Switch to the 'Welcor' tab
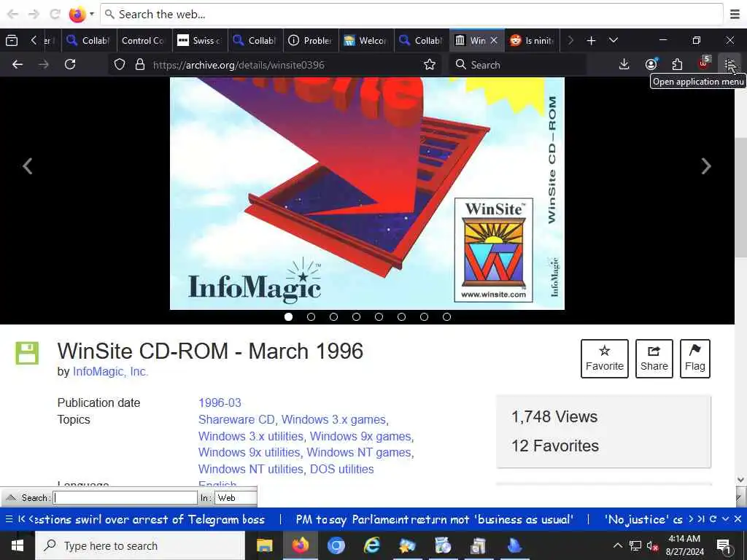 tap(366, 41)
